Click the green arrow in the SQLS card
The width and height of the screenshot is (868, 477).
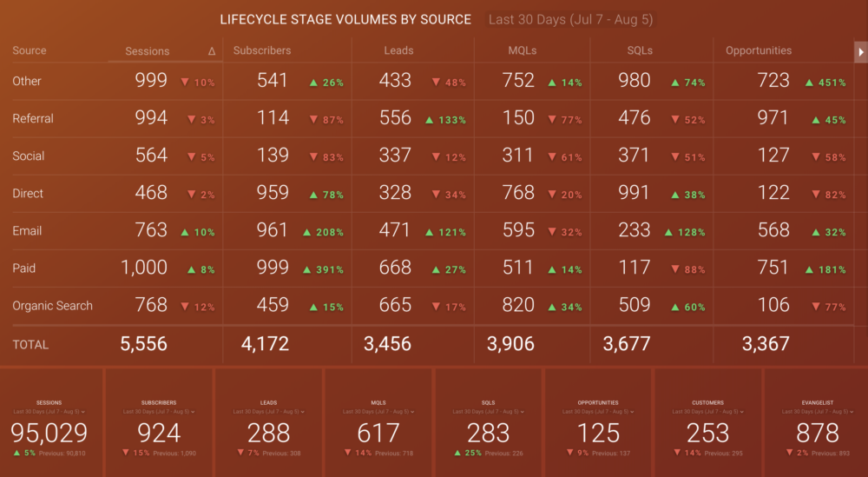coord(457,453)
